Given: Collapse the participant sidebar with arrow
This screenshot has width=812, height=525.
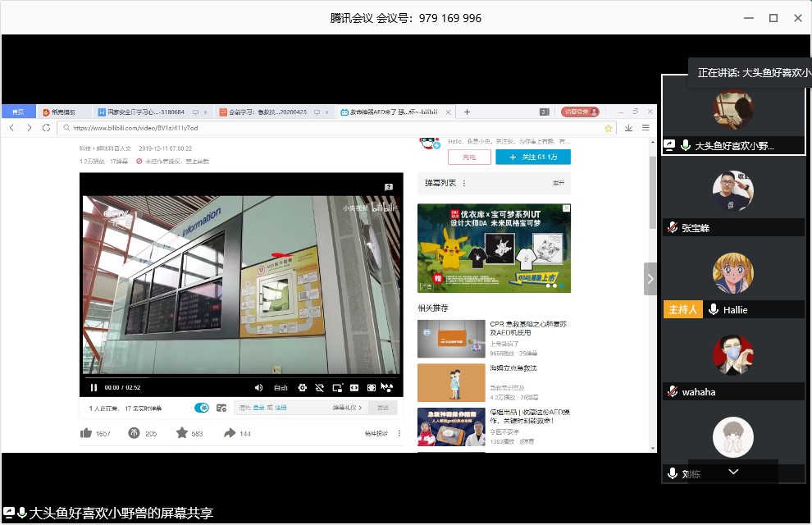Looking at the screenshot, I should coord(650,279).
